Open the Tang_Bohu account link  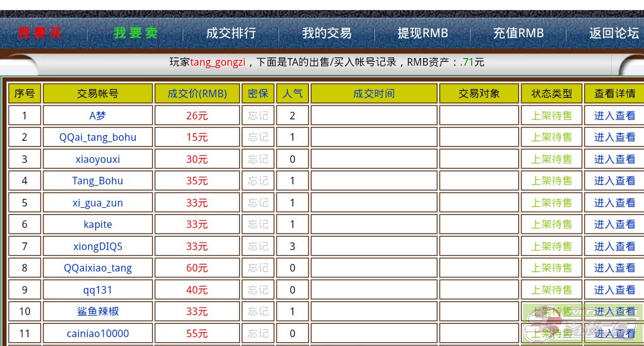(x=98, y=181)
